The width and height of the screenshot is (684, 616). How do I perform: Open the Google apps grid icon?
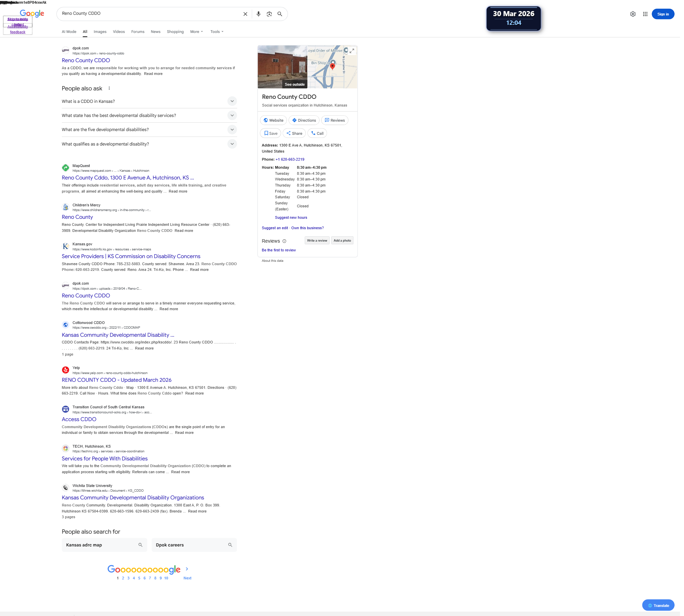click(x=645, y=14)
